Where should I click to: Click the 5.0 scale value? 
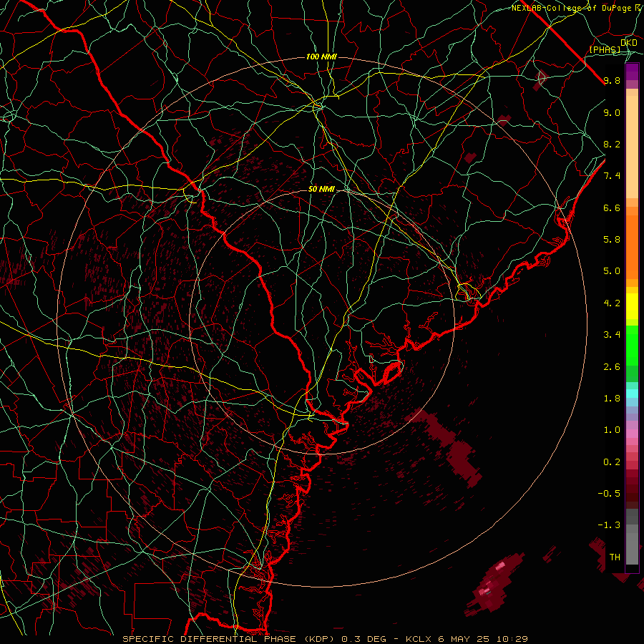(612, 271)
